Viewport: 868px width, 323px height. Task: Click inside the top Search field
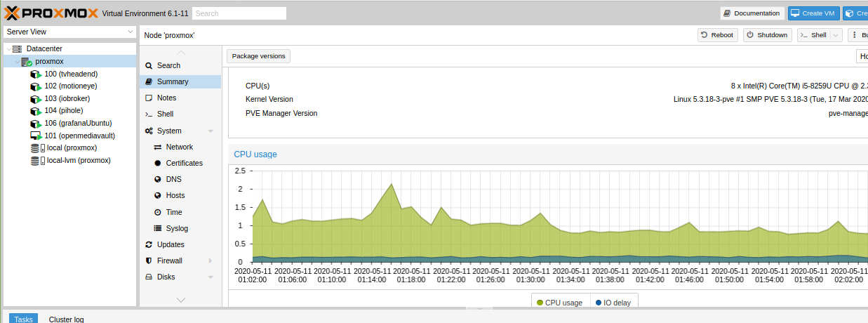click(239, 13)
